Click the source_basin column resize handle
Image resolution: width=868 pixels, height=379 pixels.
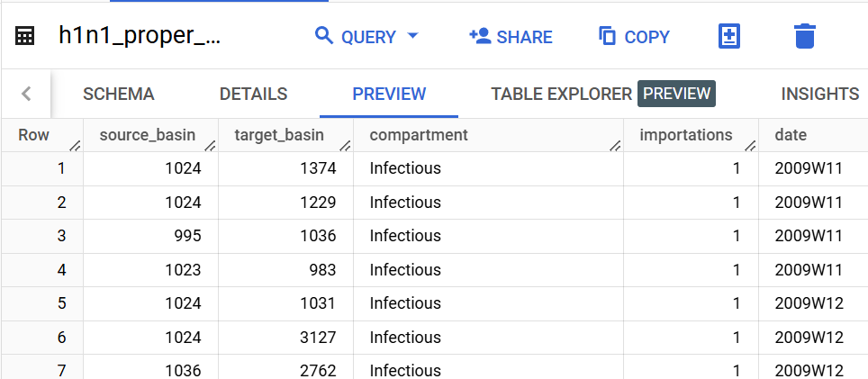[210, 145]
